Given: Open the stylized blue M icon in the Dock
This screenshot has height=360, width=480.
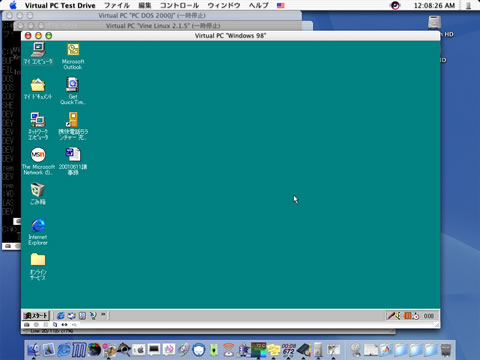Looking at the screenshot, I should (x=79, y=350).
